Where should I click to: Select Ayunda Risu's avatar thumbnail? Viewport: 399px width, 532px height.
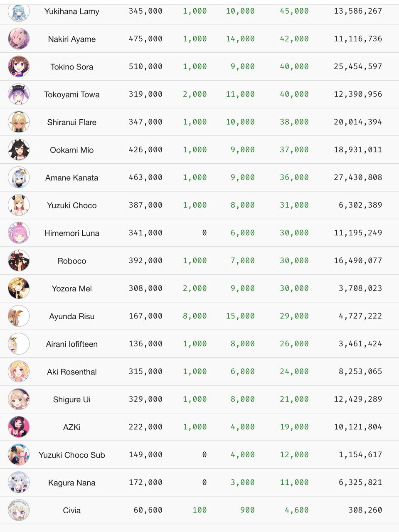point(19,316)
